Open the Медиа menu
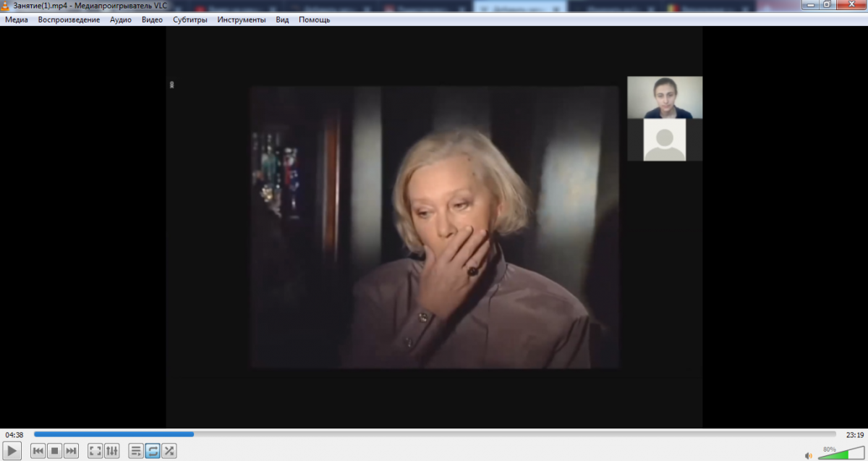Screen dimensions: 868x461 (17, 20)
